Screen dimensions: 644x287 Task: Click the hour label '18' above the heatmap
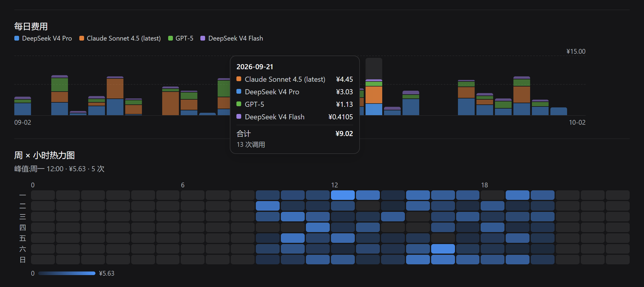(x=484, y=185)
